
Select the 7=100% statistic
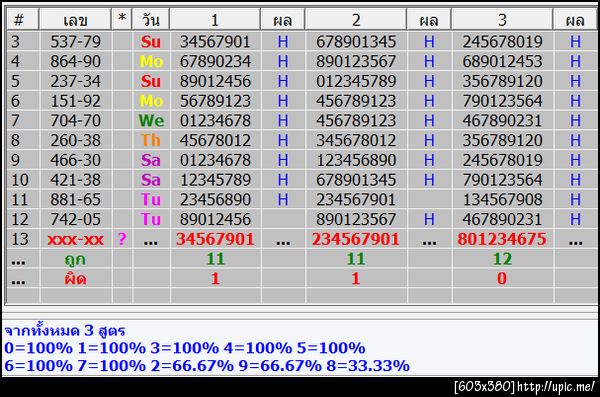tap(111, 366)
